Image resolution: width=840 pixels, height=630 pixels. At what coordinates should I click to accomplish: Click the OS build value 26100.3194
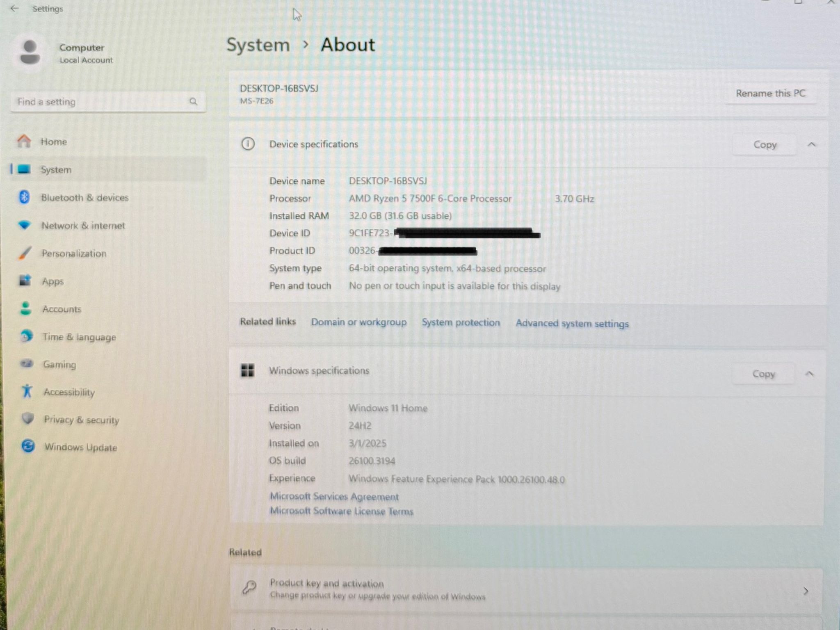click(372, 461)
